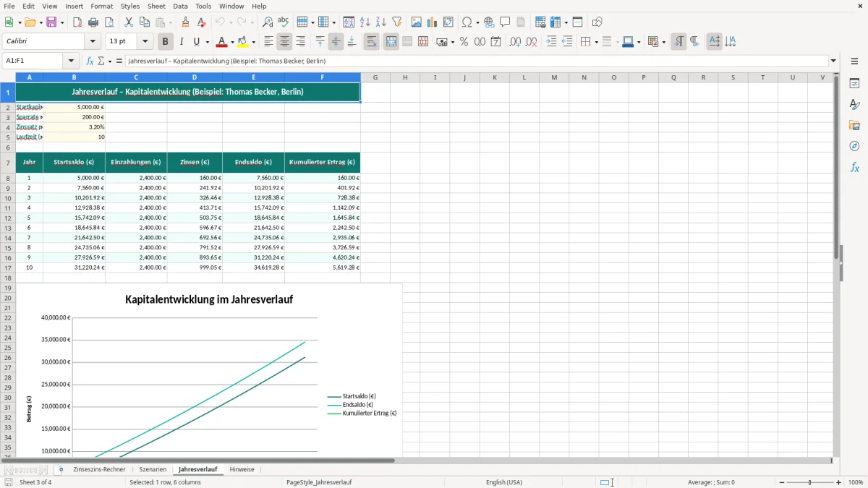
Task: Toggle Center Vertically alignment
Action: click(x=336, y=42)
